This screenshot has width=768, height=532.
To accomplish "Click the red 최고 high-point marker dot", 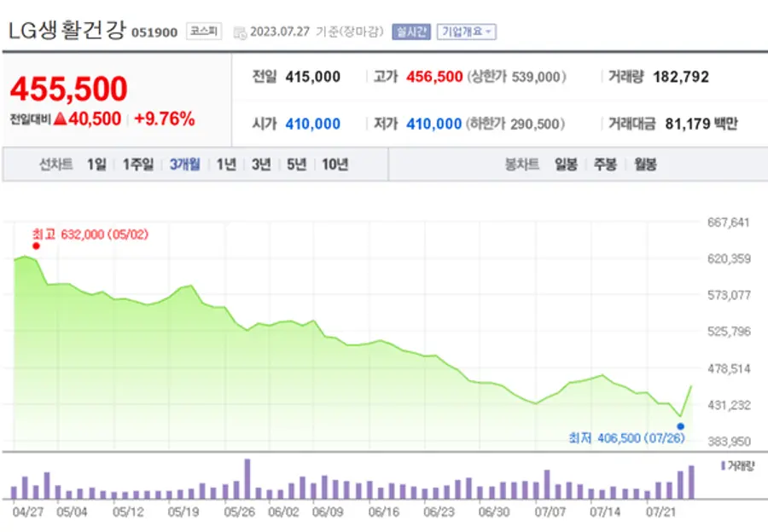I will pyautogui.click(x=36, y=246).
